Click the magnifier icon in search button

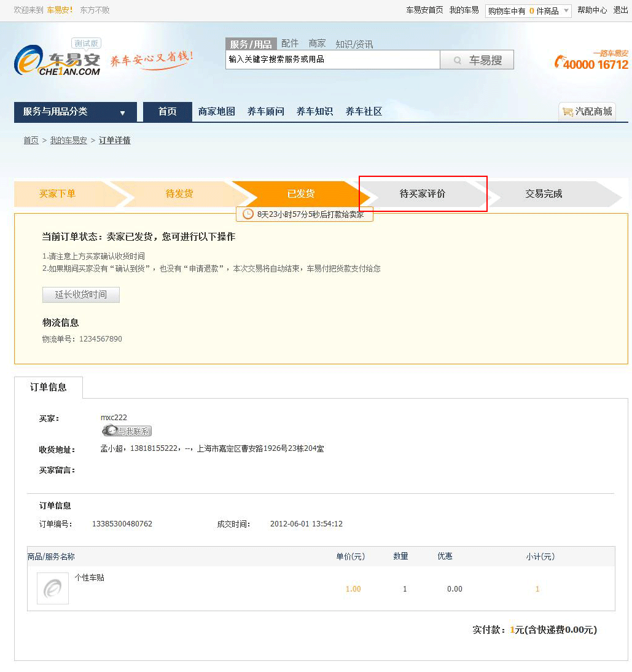pyautogui.click(x=457, y=60)
